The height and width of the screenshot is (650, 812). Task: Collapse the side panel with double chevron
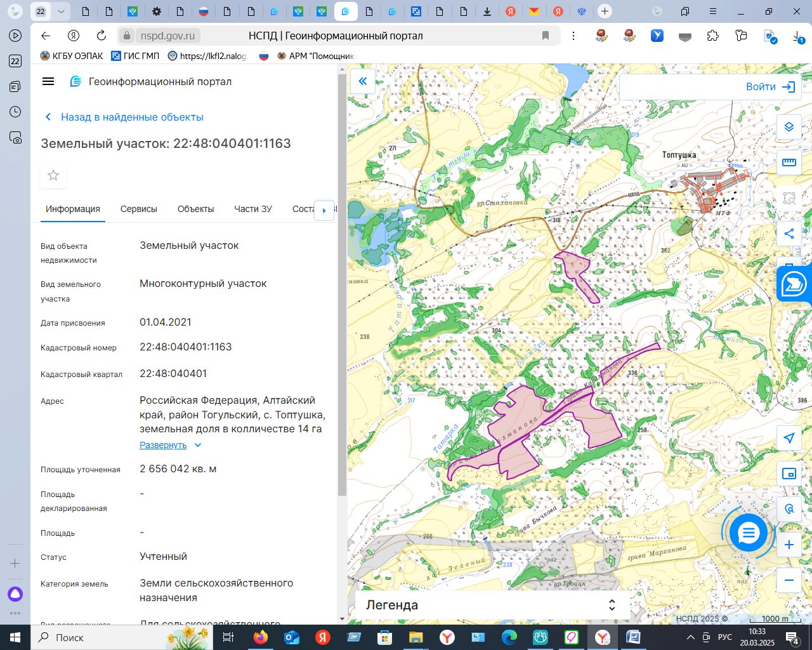363,81
